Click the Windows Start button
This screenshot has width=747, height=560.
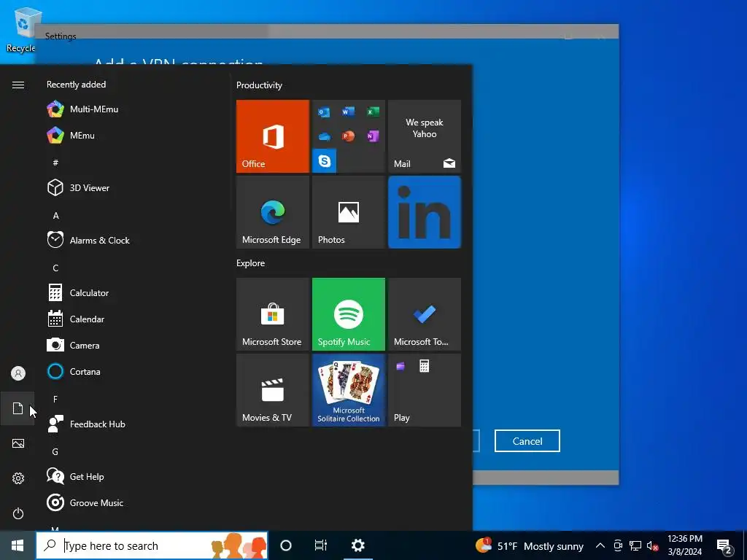pyautogui.click(x=18, y=545)
